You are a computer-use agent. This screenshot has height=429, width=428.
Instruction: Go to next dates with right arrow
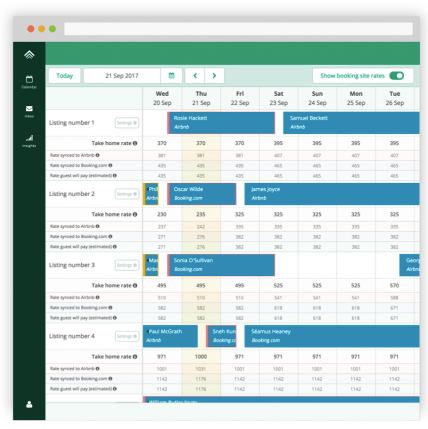214,76
